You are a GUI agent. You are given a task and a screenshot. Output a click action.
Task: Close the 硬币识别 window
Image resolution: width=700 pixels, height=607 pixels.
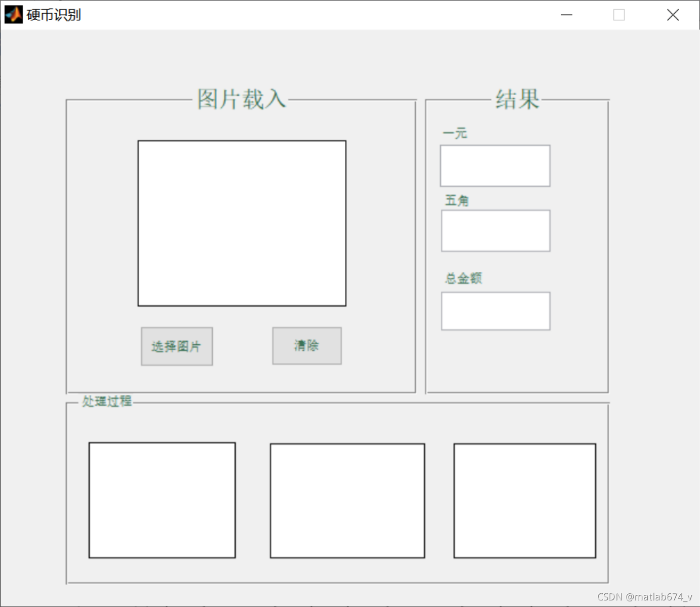(x=673, y=15)
